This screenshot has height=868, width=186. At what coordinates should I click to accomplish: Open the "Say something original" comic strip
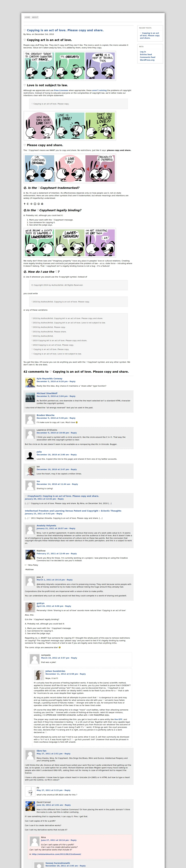coord(70,169)
